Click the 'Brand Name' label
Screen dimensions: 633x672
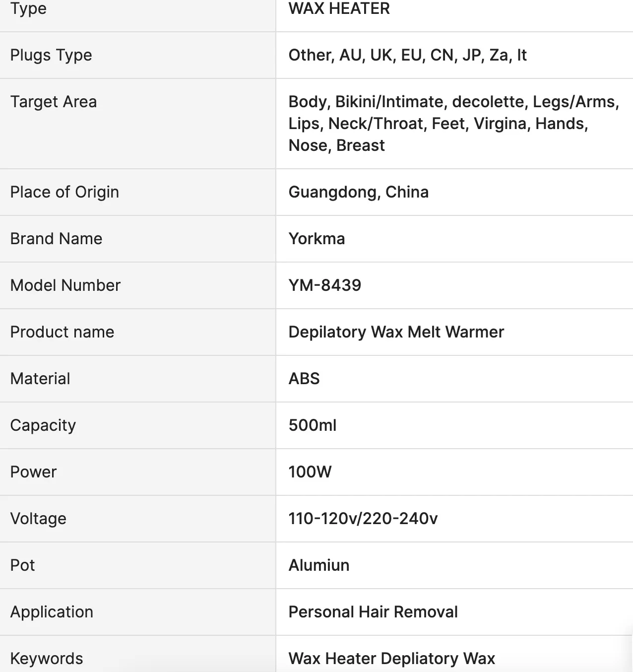(x=56, y=239)
